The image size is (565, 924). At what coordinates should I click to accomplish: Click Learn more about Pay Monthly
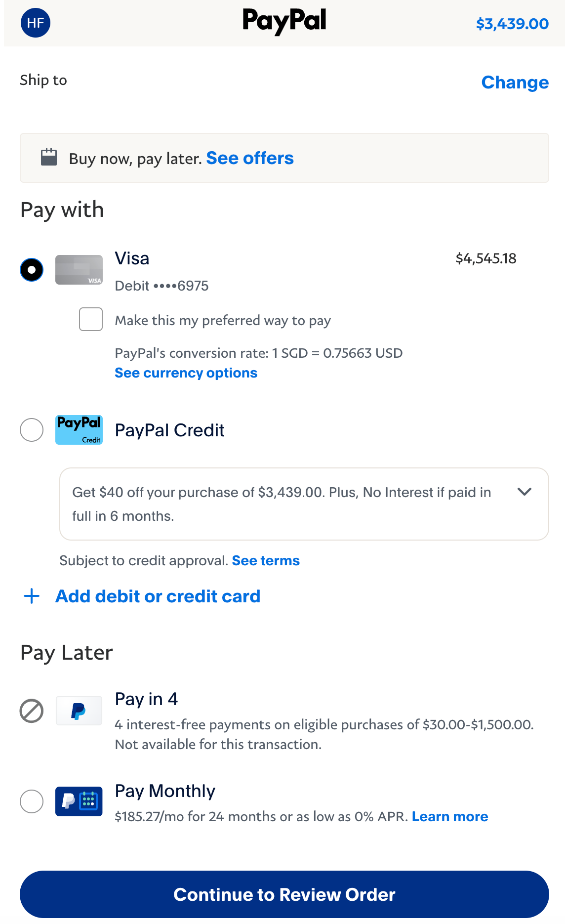pyautogui.click(x=449, y=817)
